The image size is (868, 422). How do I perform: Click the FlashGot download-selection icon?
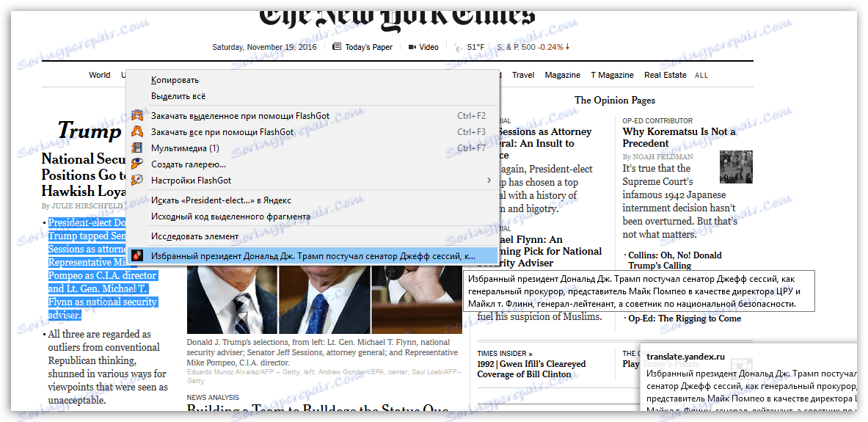[x=136, y=116]
